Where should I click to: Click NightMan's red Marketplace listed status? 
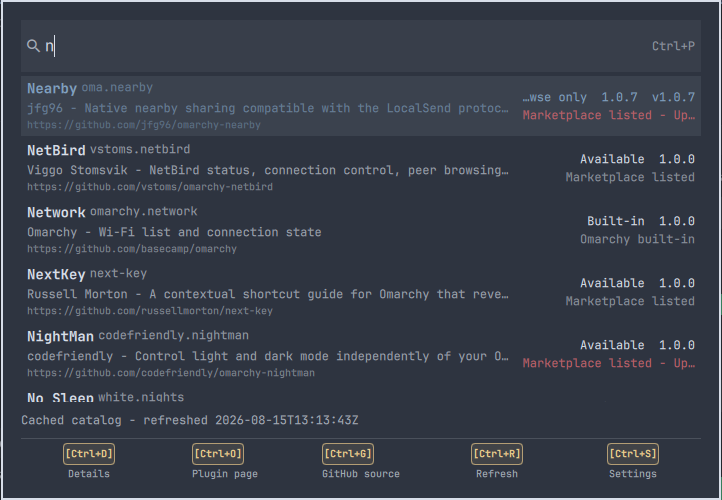(x=608, y=363)
